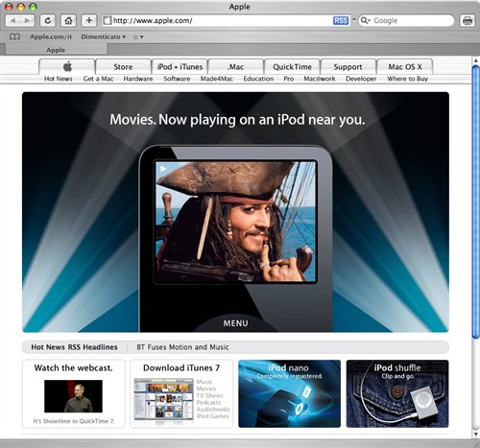This screenshot has height=448, width=480.
Task: Click the Safari back arrow button
Action: point(12,20)
